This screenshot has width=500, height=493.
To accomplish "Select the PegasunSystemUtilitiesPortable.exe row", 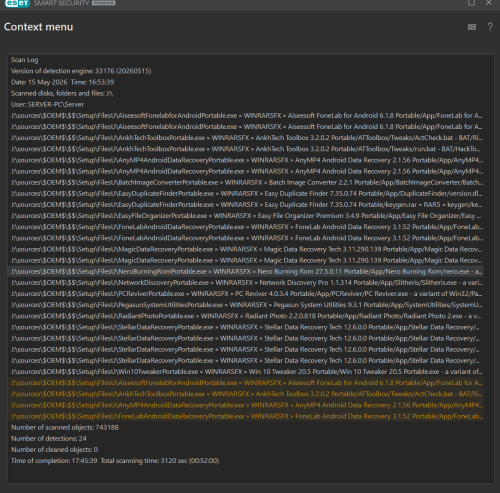I will [246, 305].
